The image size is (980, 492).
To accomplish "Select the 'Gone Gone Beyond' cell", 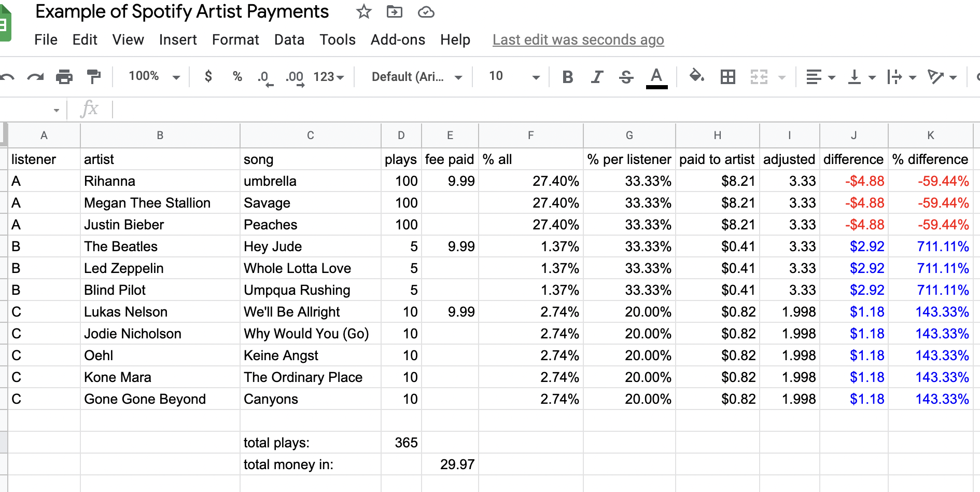I will (x=160, y=399).
